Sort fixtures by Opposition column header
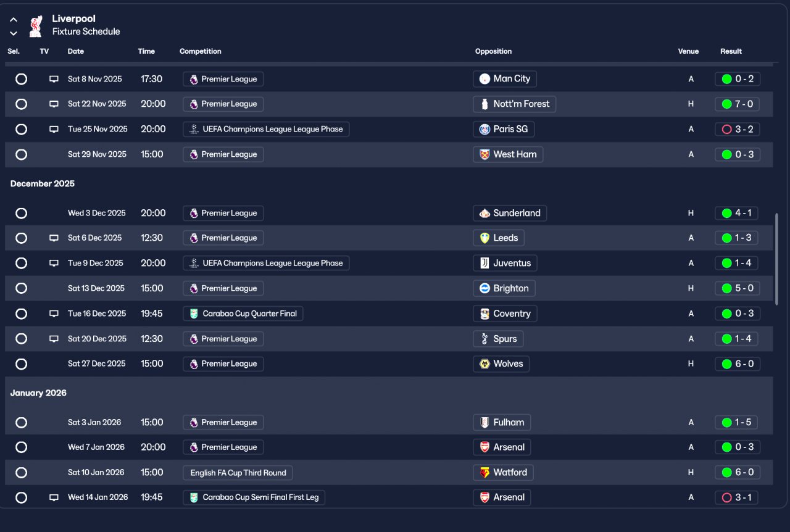 (493, 51)
